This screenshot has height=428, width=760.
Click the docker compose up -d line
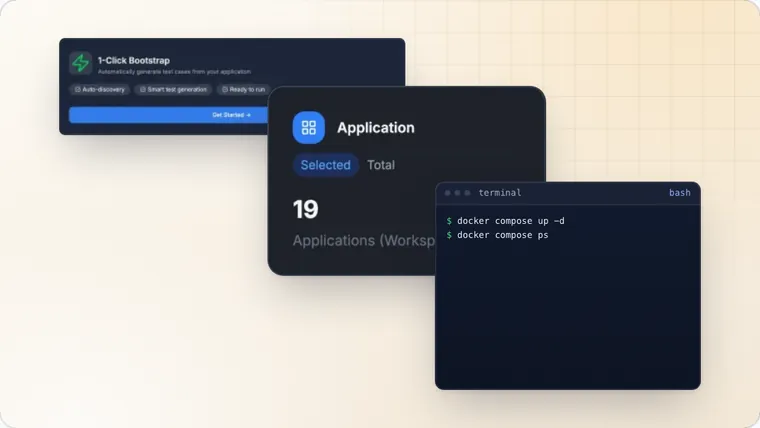pos(506,221)
